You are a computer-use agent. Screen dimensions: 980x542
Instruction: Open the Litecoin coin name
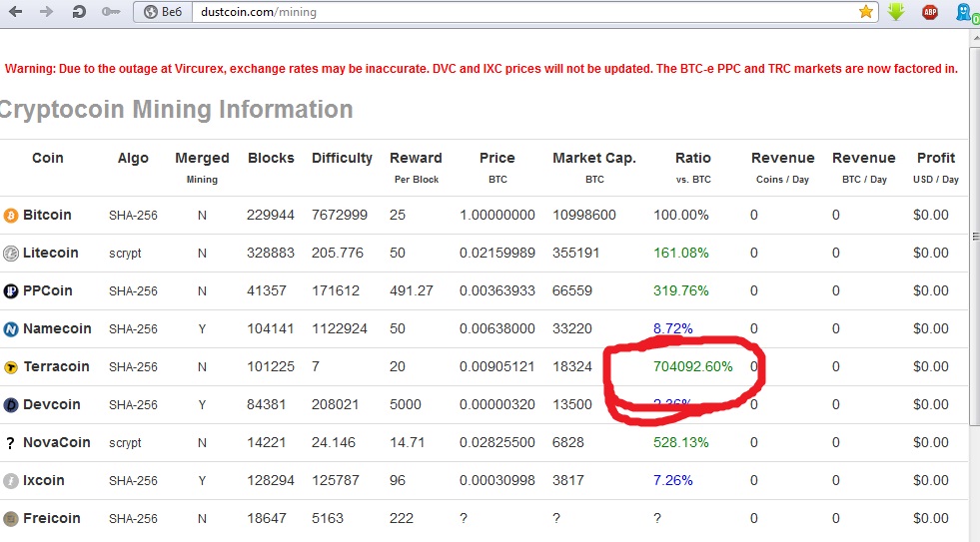tap(51, 253)
